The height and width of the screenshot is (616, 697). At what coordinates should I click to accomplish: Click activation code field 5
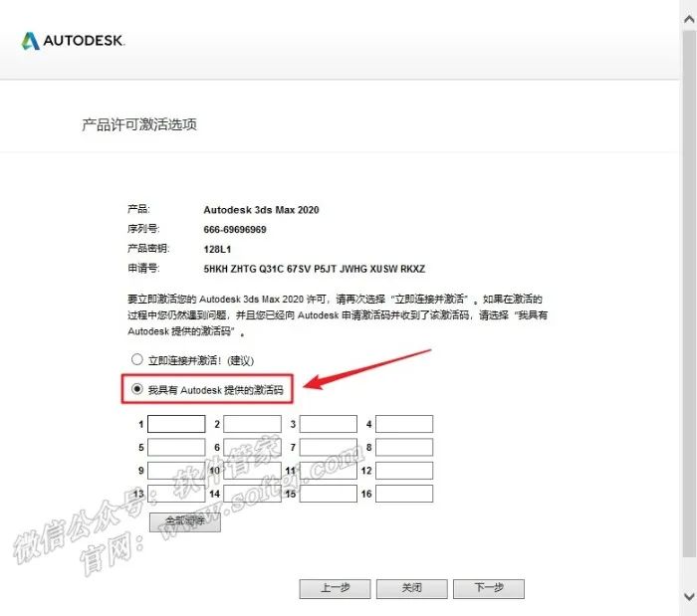[176, 448]
